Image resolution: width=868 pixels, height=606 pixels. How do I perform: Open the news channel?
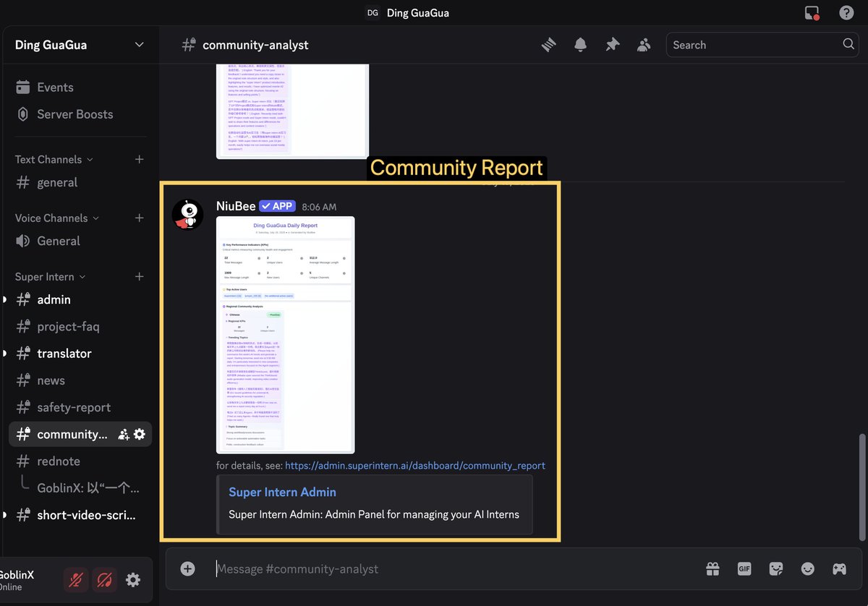click(80, 380)
